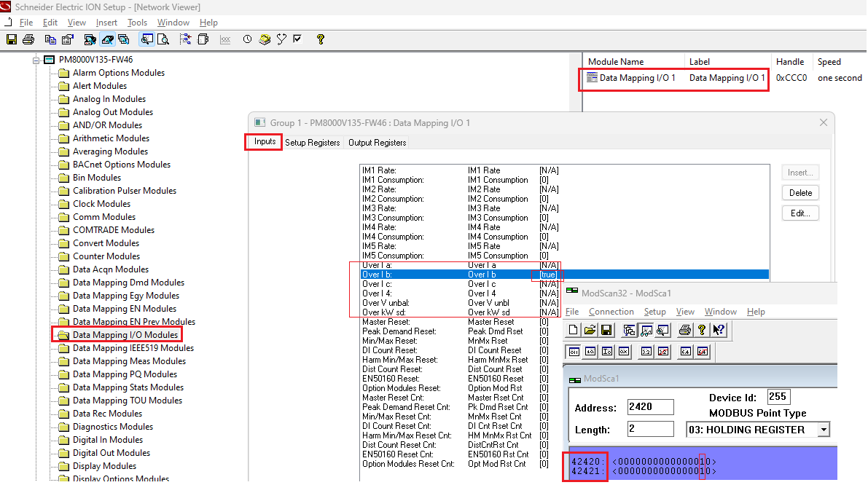
Task: Click the Save floppy icon in ION Setup toolbar
Action: coord(12,39)
